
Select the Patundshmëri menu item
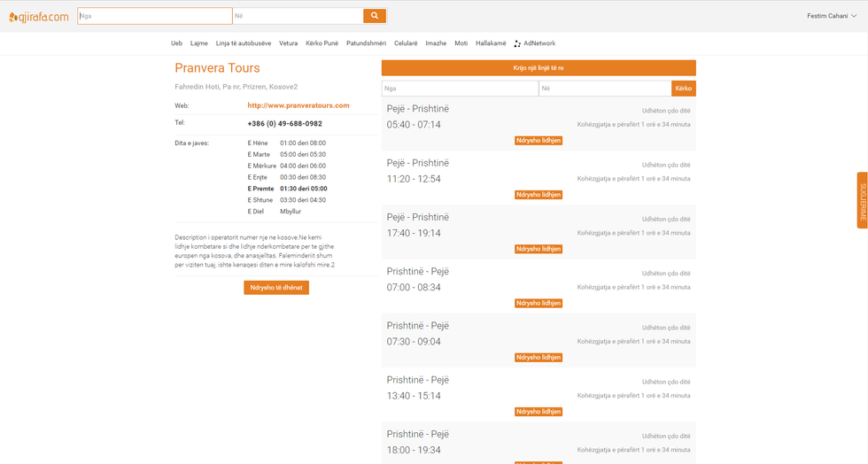[366, 43]
